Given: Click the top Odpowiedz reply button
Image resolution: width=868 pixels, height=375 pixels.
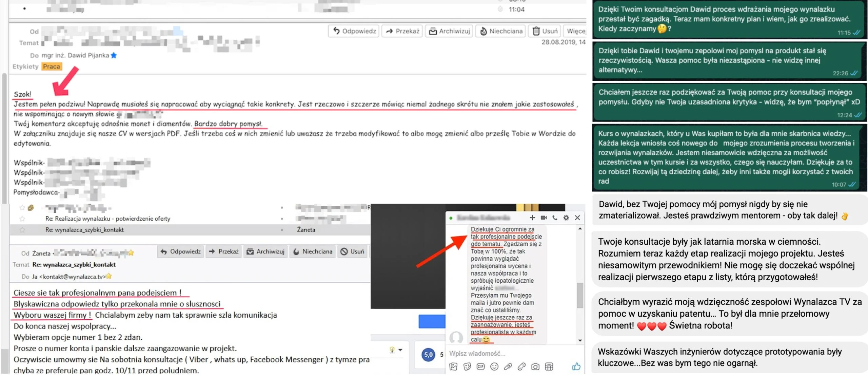Looking at the screenshot, I should (354, 31).
